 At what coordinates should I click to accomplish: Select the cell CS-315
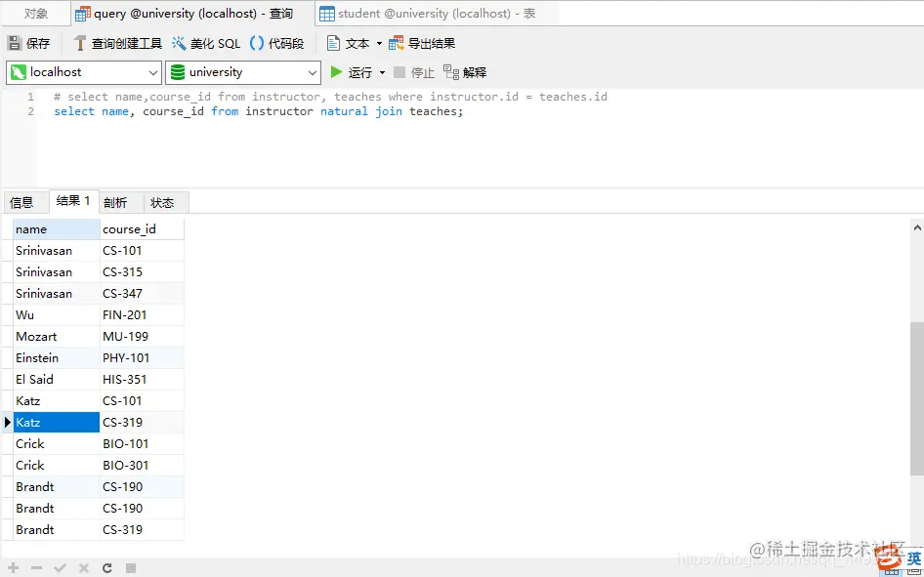point(142,272)
